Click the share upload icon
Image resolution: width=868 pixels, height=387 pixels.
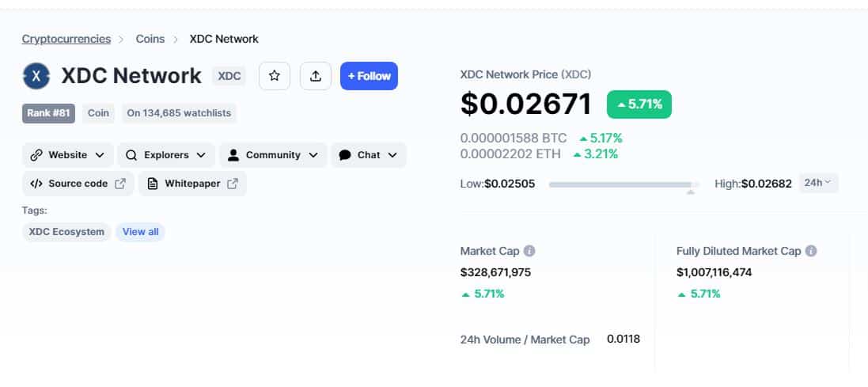pos(316,76)
